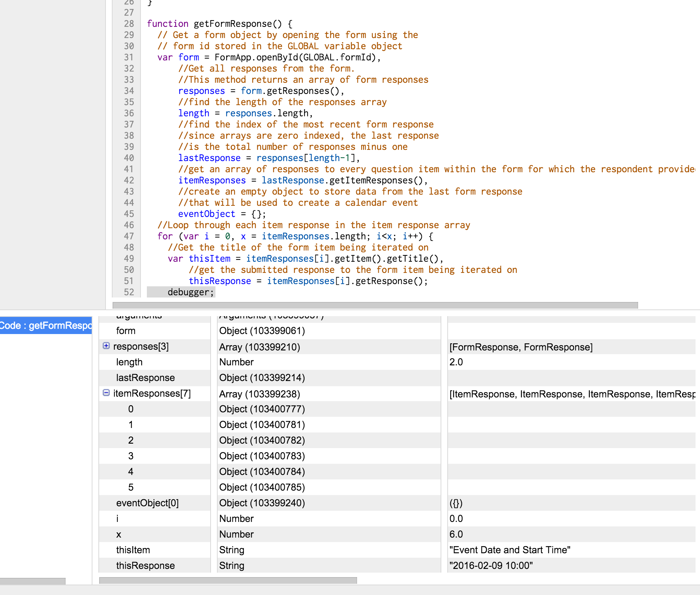Expand the responses[3] array row
700x595 pixels.
pos(106,346)
